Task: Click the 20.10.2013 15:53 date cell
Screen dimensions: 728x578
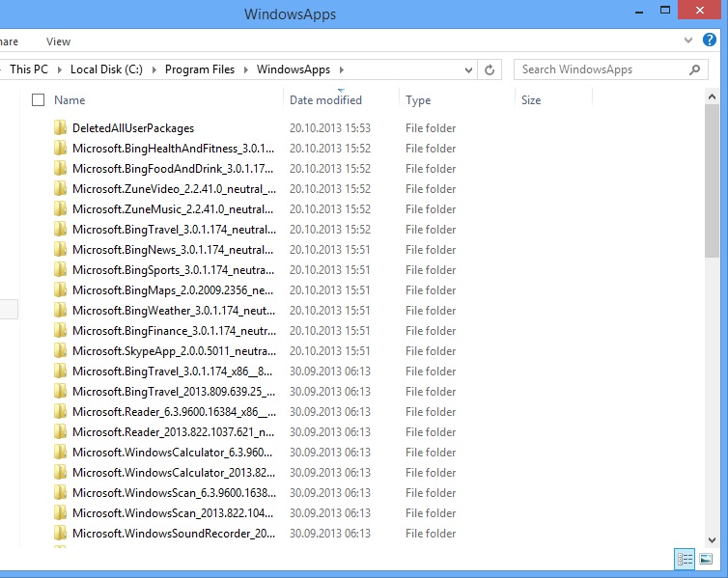Action: (330, 128)
